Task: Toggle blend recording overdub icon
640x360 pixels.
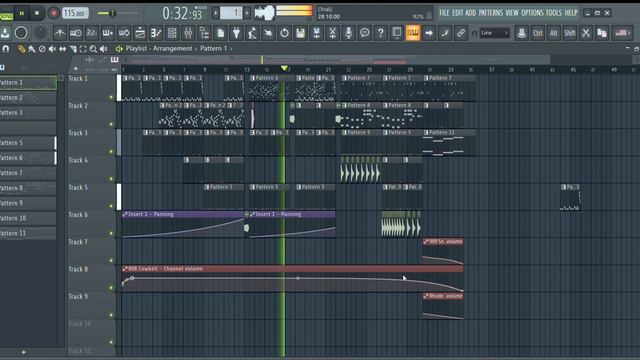Action: (x=108, y=33)
